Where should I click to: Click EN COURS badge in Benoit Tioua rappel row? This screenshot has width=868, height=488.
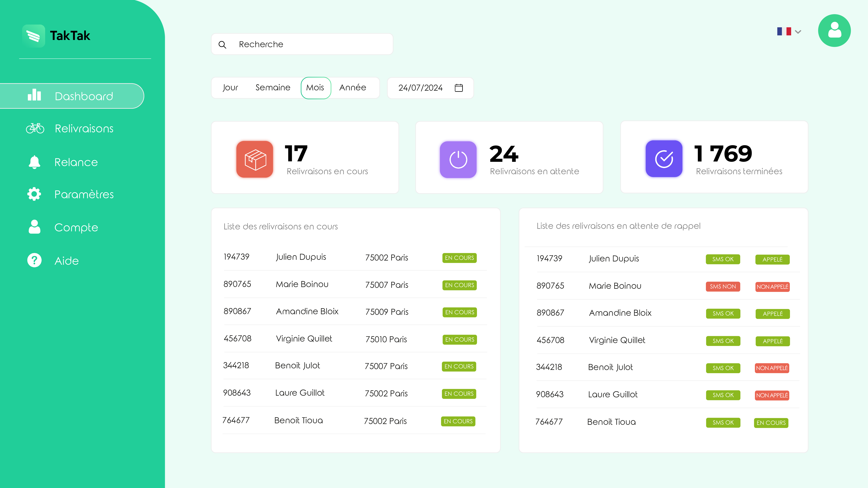771,423
